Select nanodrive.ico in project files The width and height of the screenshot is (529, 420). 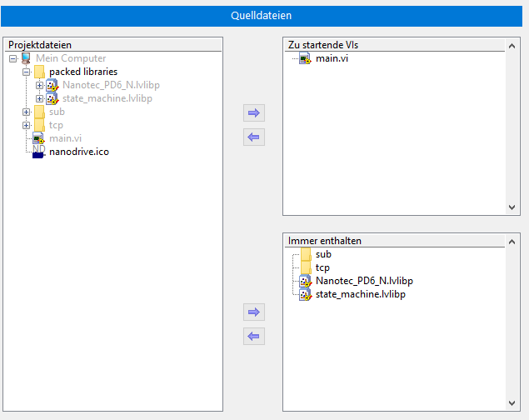(x=79, y=152)
